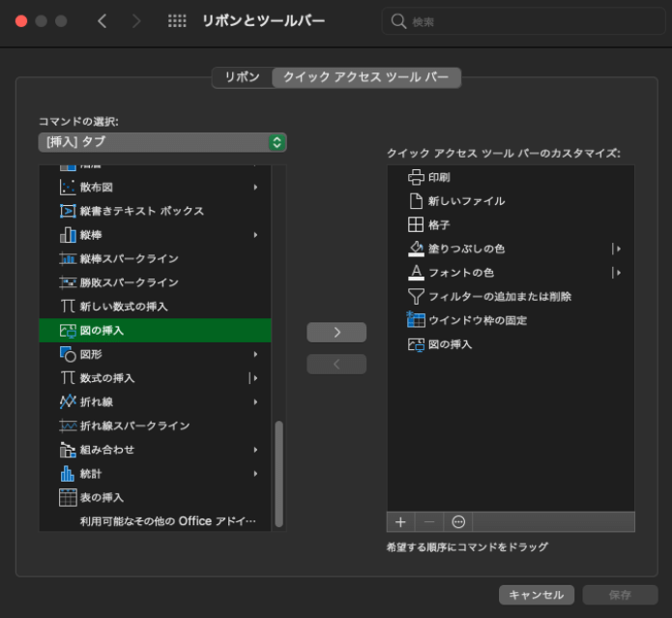Select the 塗りつぶしの色 fill bucket icon
672x618 pixels.
416,249
